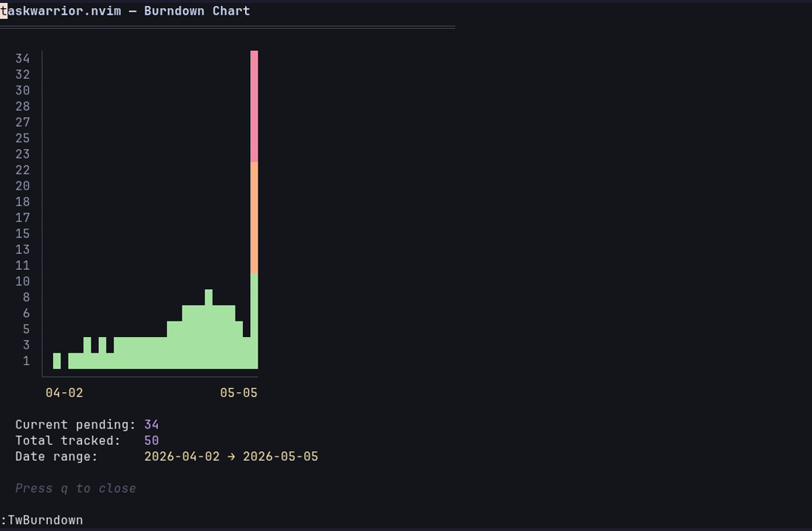
Task: Select the y-axis label 10
Action: tap(23, 282)
